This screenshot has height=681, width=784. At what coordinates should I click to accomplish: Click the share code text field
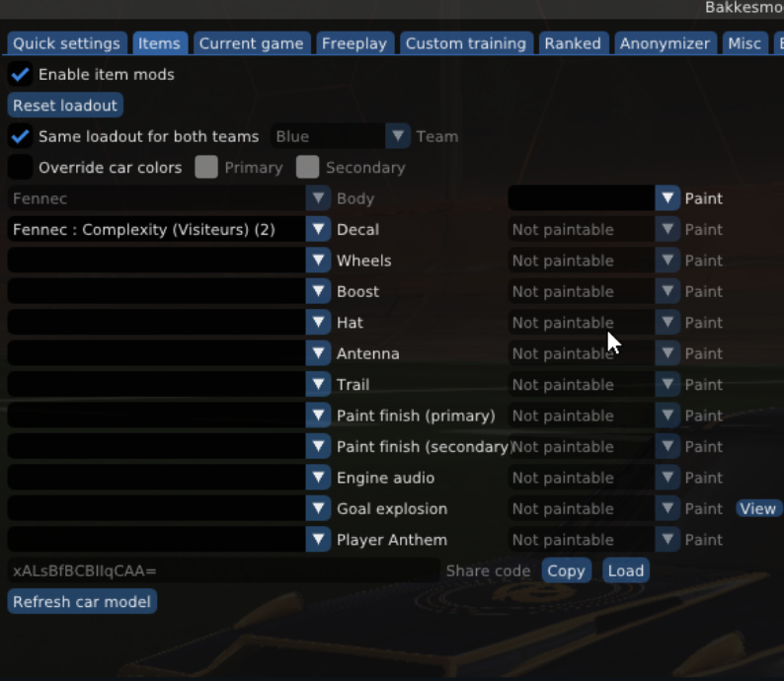pyautogui.click(x=223, y=570)
